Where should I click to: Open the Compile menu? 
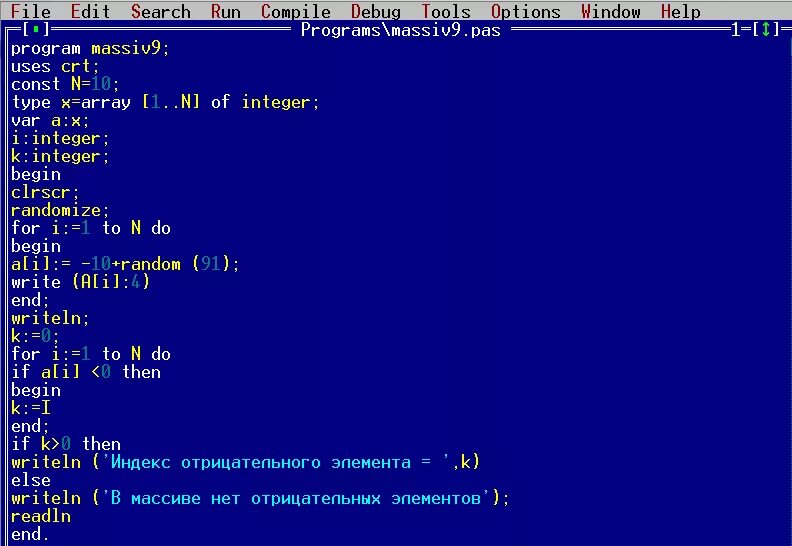click(x=295, y=11)
